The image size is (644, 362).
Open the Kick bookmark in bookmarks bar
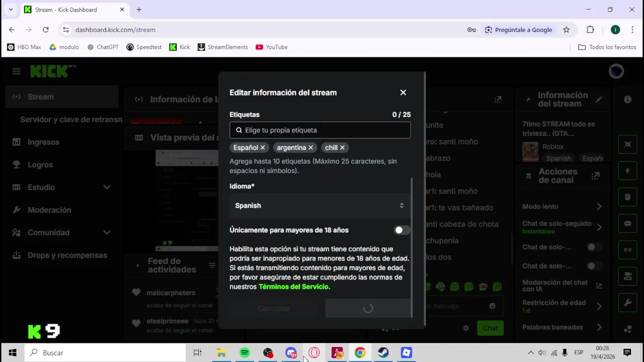coord(180,47)
